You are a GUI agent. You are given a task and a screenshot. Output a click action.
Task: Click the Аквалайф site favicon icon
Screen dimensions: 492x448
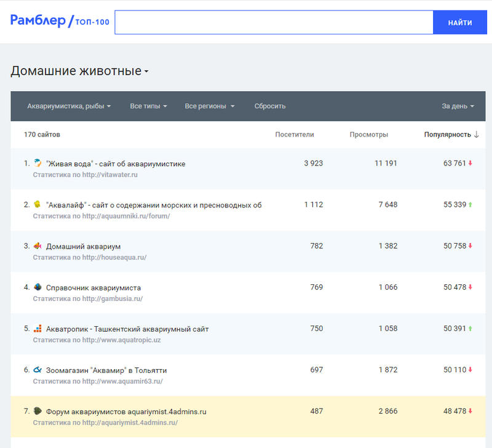(x=38, y=204)
